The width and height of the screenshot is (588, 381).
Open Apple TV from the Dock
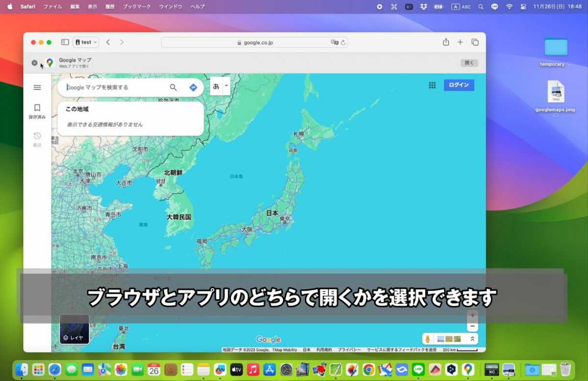click(x=236, y=369)
